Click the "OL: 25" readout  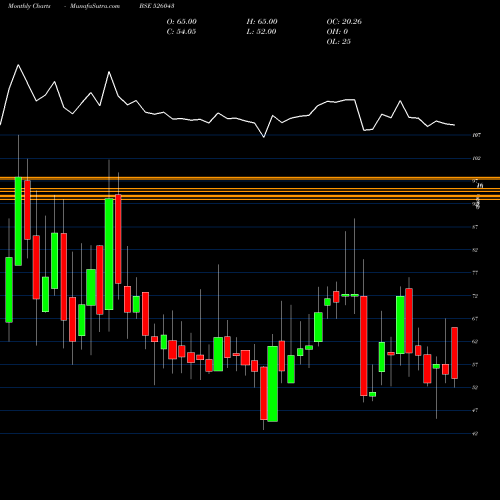coord(339,42)
